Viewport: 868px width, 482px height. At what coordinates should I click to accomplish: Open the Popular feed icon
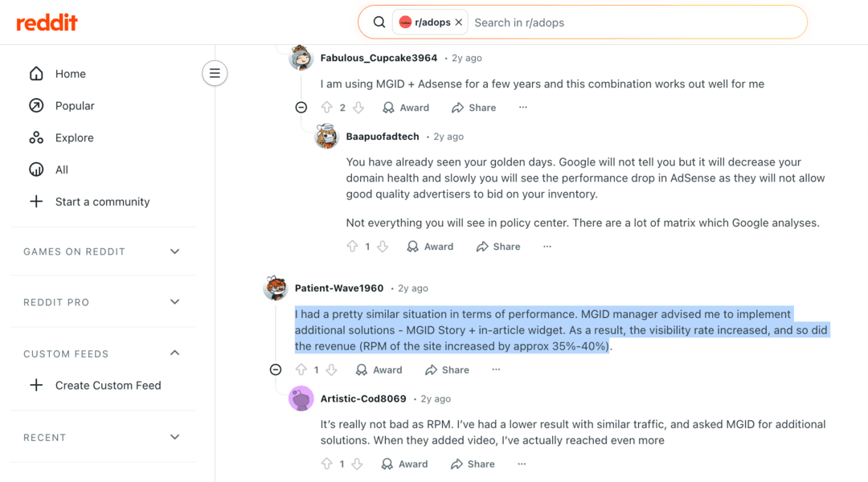tap(36, 105)
